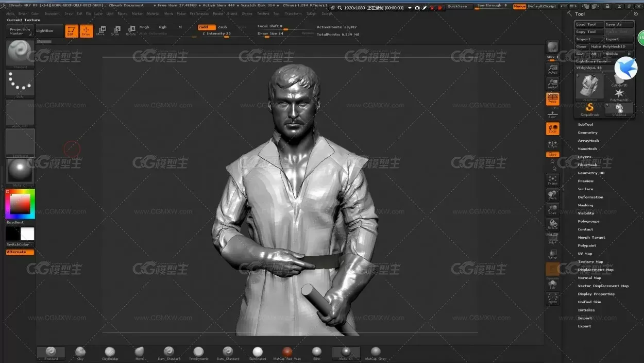The image size is (644, 363).
Task: Click the current Standard brush thumbnail
Action: [20, 54]
